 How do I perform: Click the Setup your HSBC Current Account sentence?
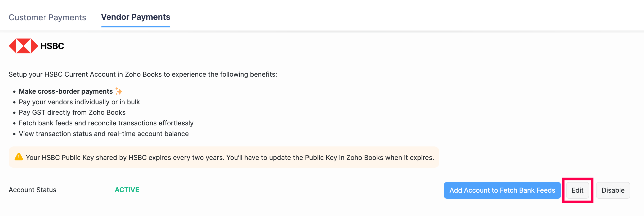click(143, 74)
